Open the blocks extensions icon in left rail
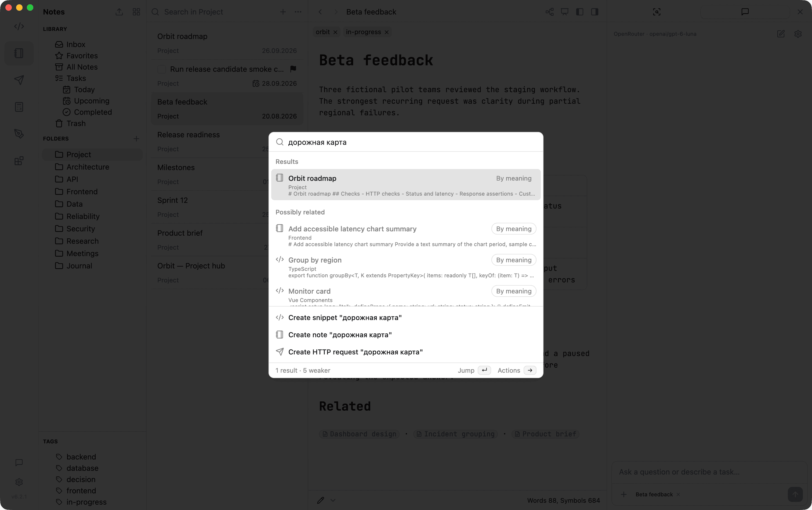 19,161
